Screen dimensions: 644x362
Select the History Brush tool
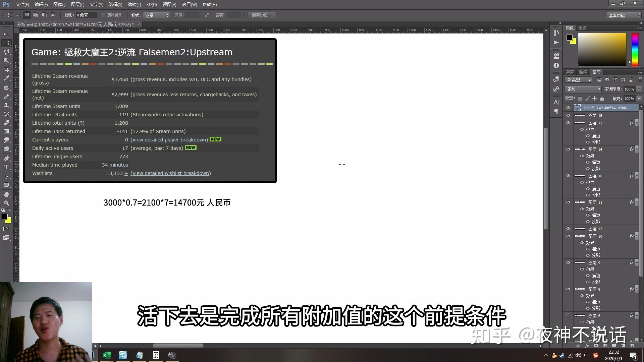pos(6,114)
